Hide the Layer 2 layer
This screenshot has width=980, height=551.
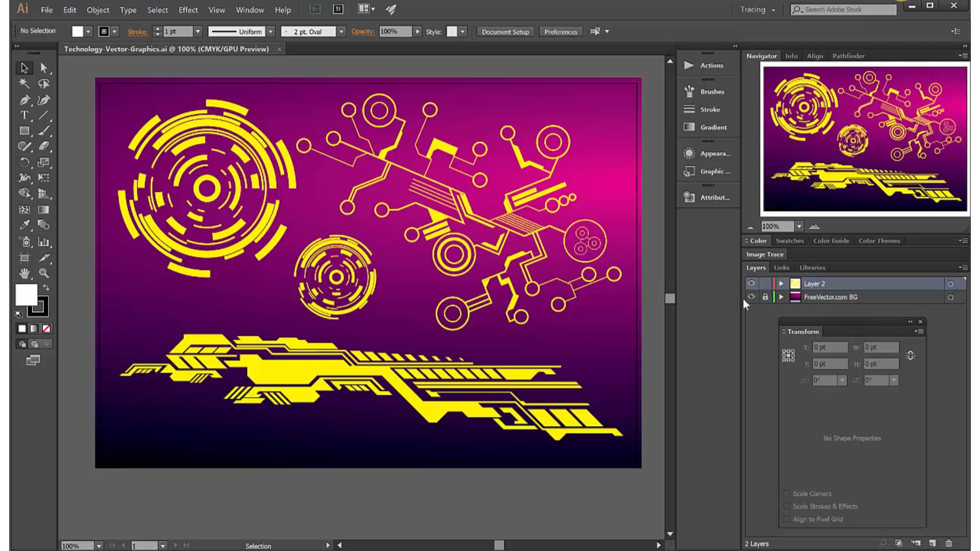751,284
